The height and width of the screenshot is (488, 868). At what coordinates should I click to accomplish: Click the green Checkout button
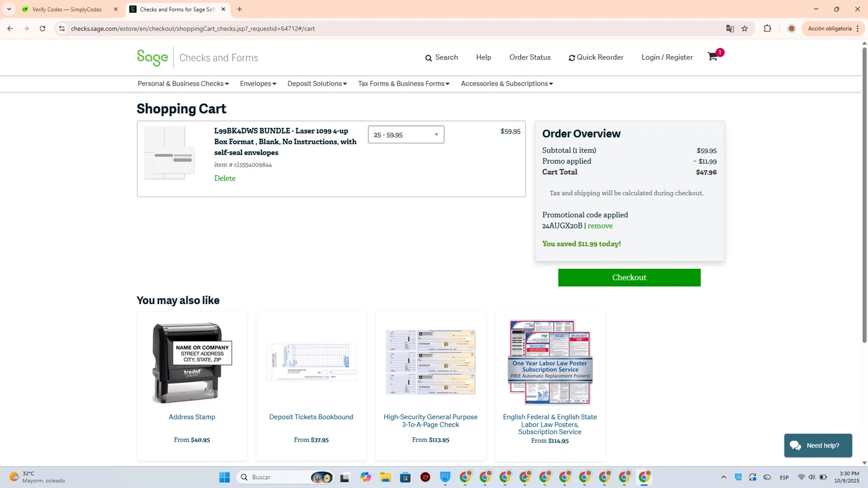click(x=629, y=278)
